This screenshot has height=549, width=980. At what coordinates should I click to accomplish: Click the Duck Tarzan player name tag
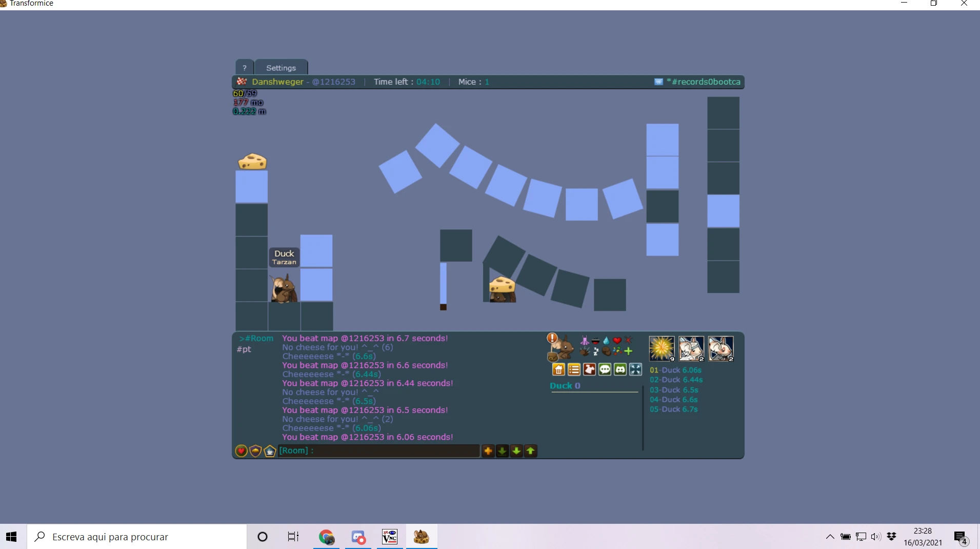tap(284, 257)
